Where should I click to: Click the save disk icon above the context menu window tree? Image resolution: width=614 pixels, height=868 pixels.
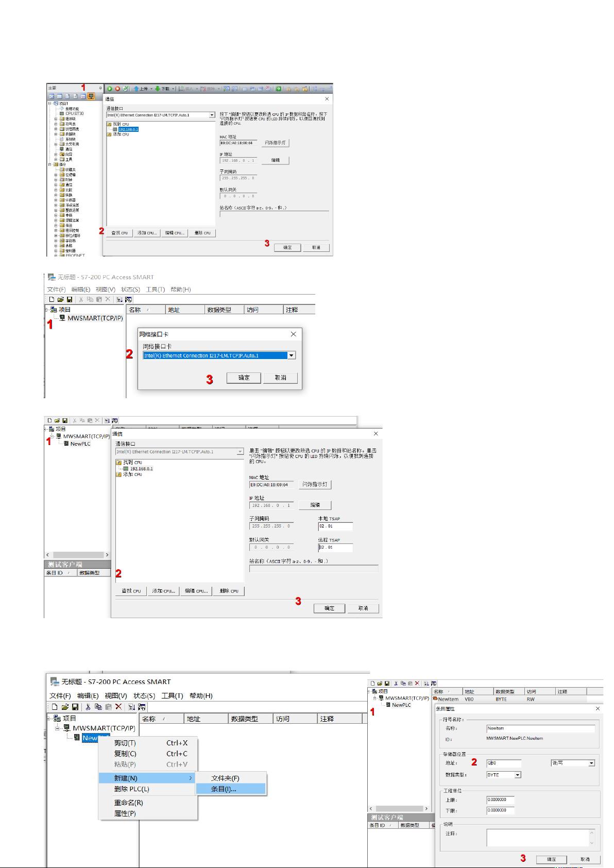tap(75, 707)
